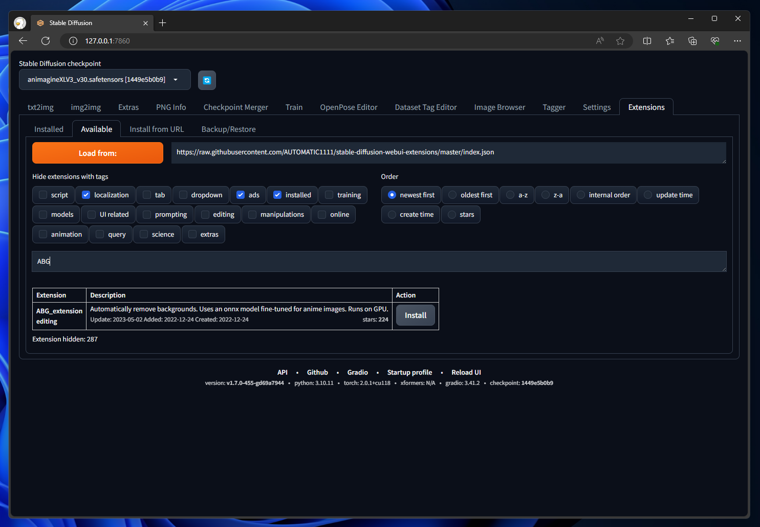The width and height of the screenshot is (760, 527).
Task: Open the Backup/Restore sub-tab
Action: [x=228, y=129]
